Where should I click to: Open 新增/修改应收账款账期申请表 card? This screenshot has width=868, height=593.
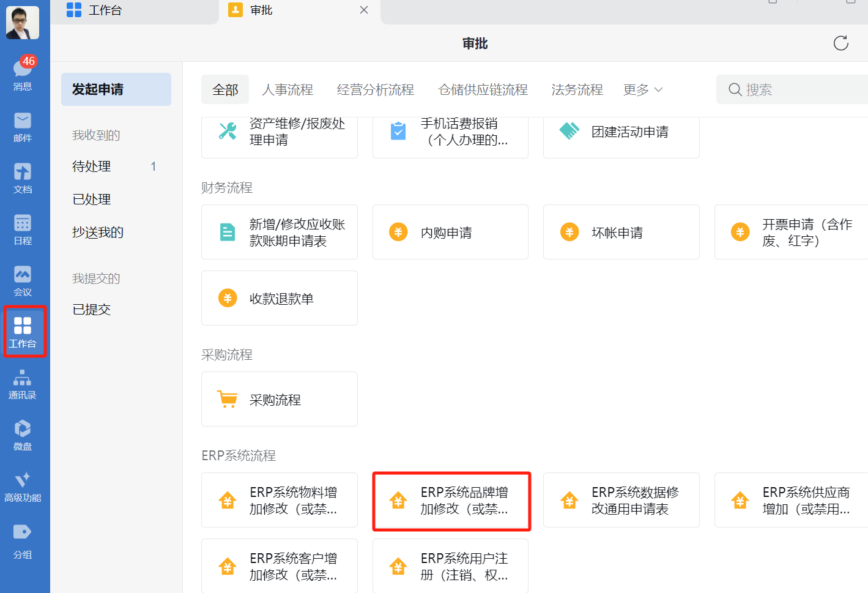[280, 232]
